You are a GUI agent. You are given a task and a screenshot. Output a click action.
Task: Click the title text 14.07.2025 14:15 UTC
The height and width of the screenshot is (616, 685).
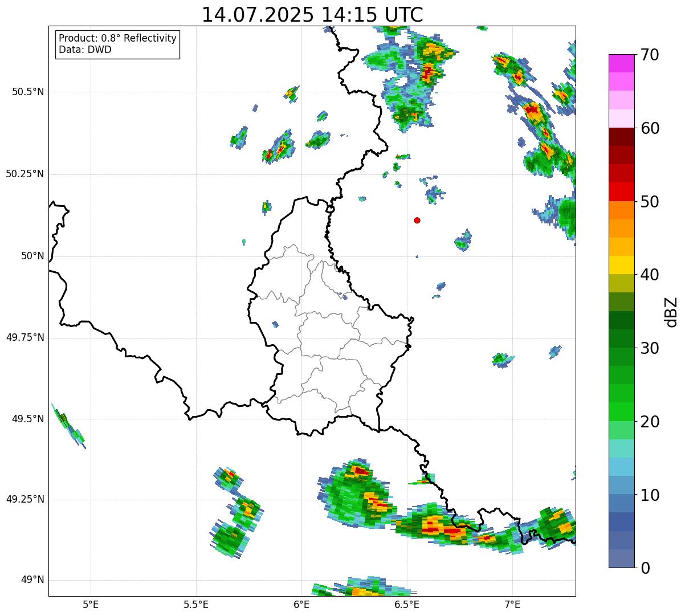[x=312, y=14]
